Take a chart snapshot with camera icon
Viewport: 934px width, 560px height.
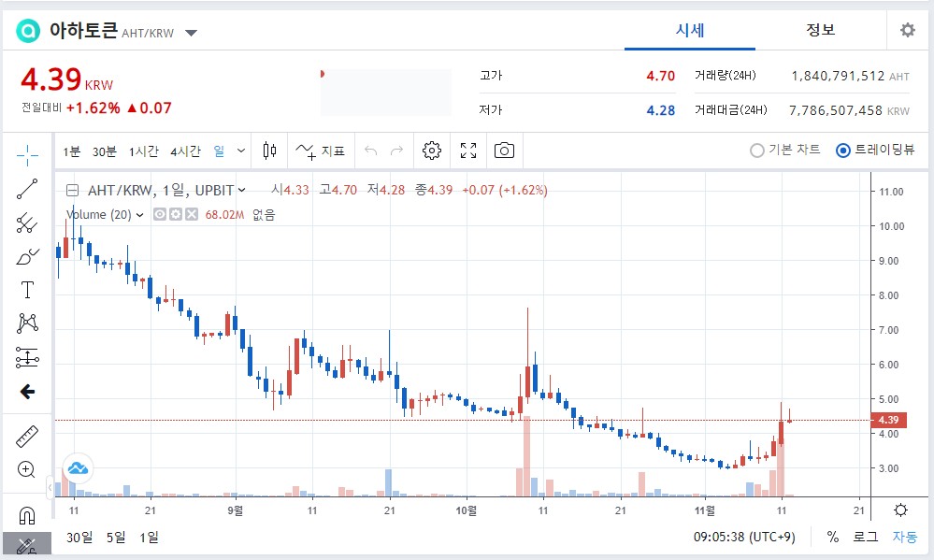[x=504, y=151]
